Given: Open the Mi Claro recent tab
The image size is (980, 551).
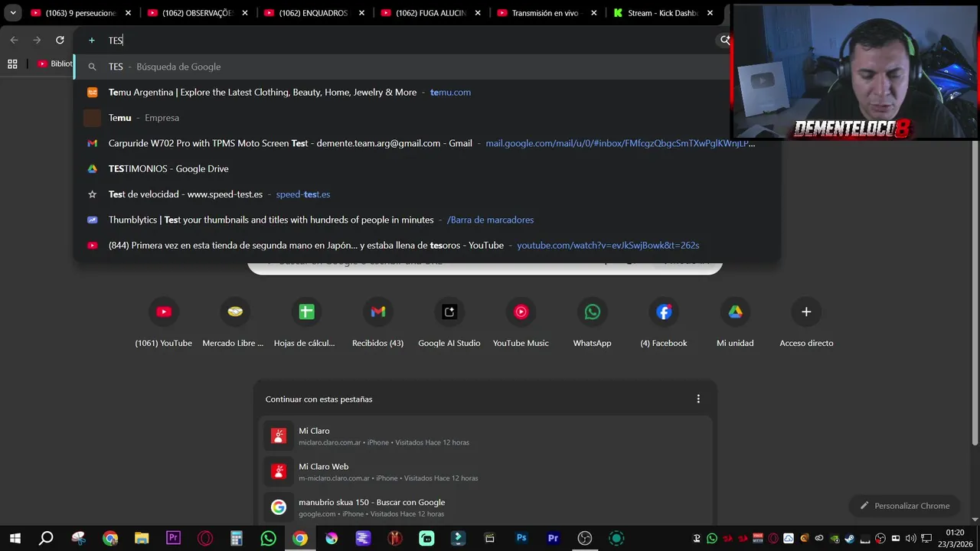Looking at the screenshot, I should (485, 436).
